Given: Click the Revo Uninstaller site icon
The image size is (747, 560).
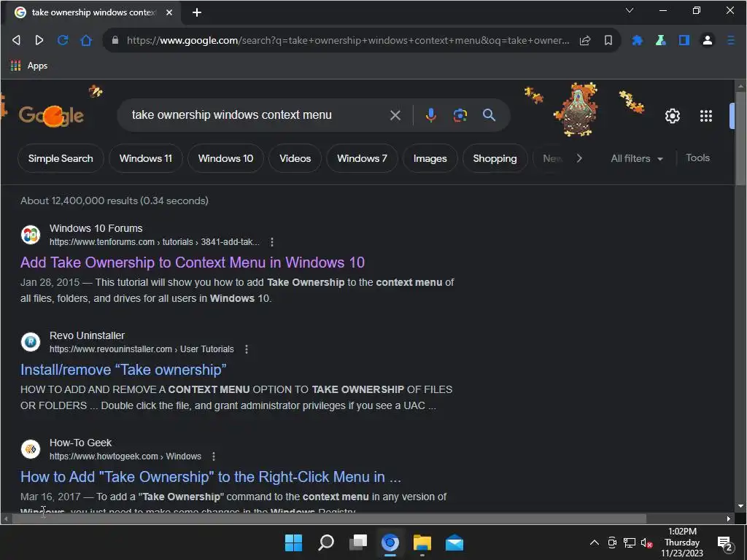Looking at the screenshot, I should (31, 342).
